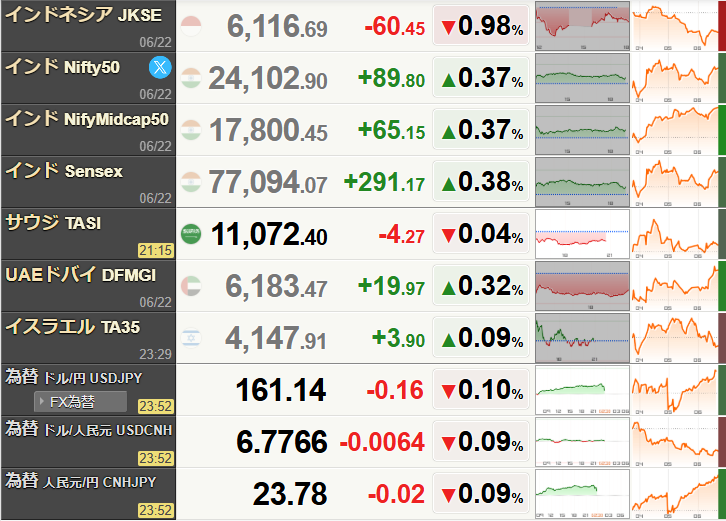Image resolution: width=726 pixels, height=521 pixels.
Task: Open インド Sensex index name
Action: (64, 171)
